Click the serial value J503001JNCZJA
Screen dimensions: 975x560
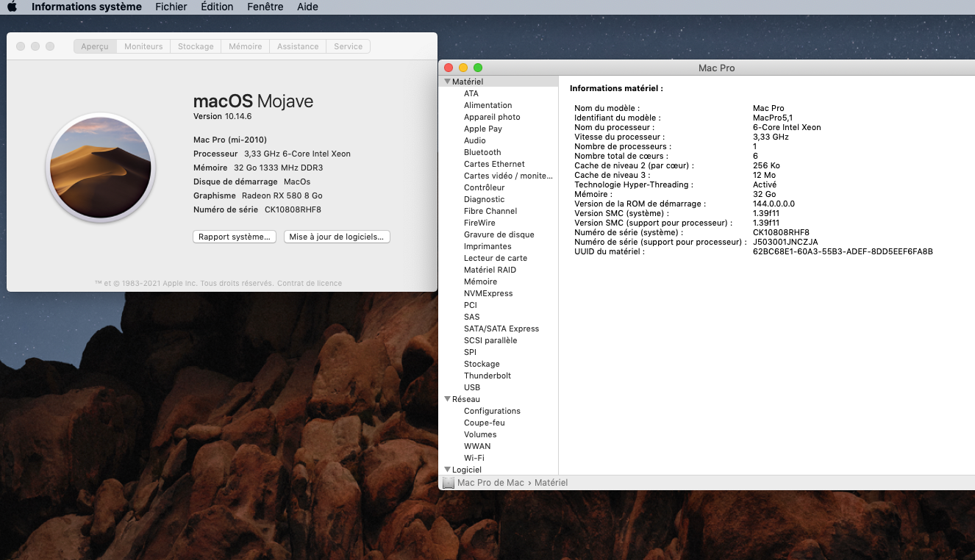point(785,242)
